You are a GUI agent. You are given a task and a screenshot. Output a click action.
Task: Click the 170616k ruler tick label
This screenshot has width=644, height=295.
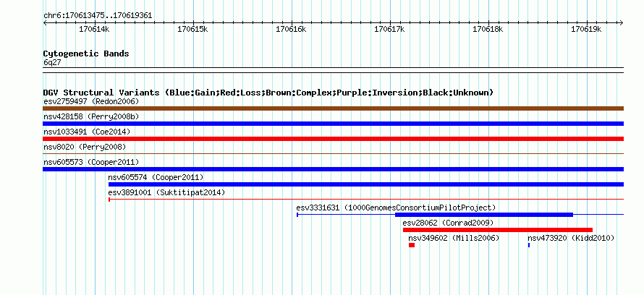(x=291, y=29)
